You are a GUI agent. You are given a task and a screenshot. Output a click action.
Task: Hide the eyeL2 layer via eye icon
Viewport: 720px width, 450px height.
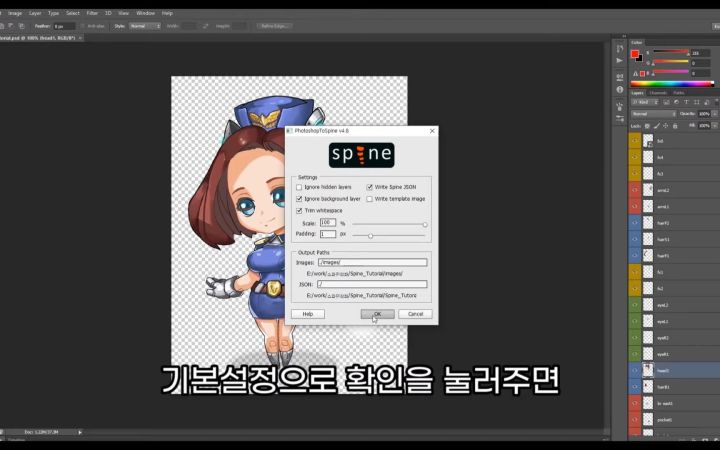pyautogui.click(x=635, y=305)
